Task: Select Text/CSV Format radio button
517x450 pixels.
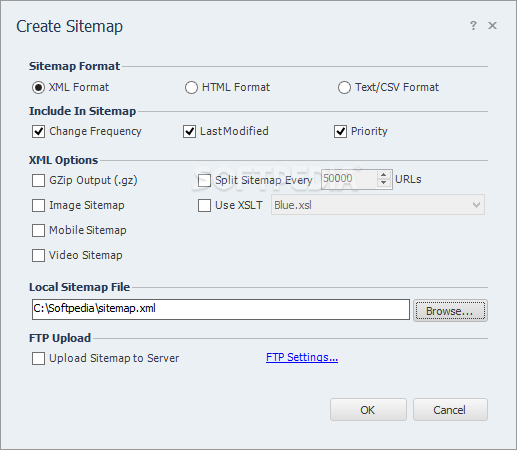Action: tap(344, 88)
